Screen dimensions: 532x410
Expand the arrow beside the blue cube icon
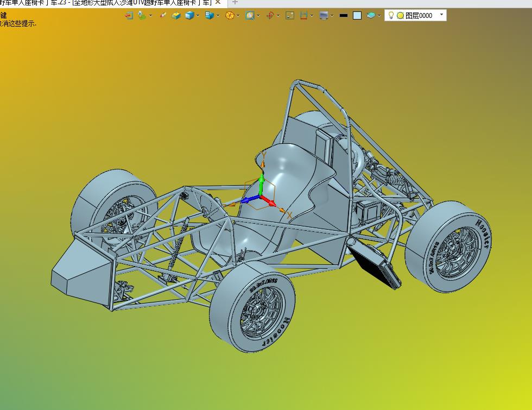pyautogui.click(x=198, y=16)
